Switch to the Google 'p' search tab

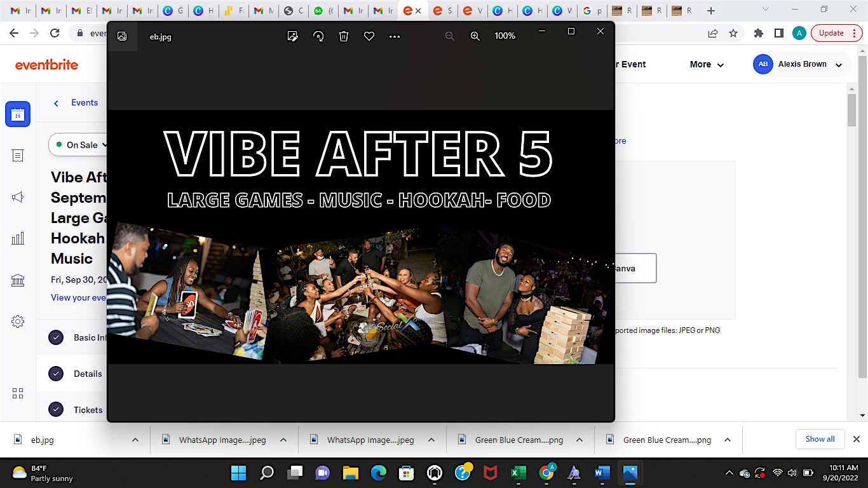pyautogui.click(x=592, y=11)
